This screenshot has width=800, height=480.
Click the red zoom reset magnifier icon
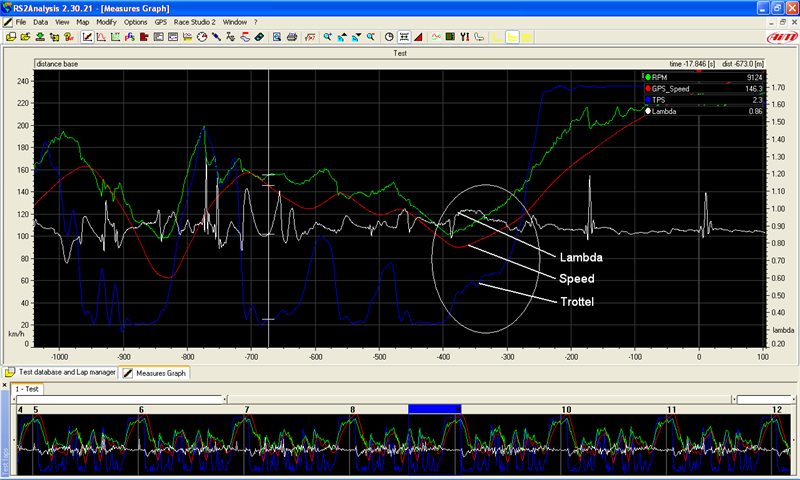tap(371, 37)
